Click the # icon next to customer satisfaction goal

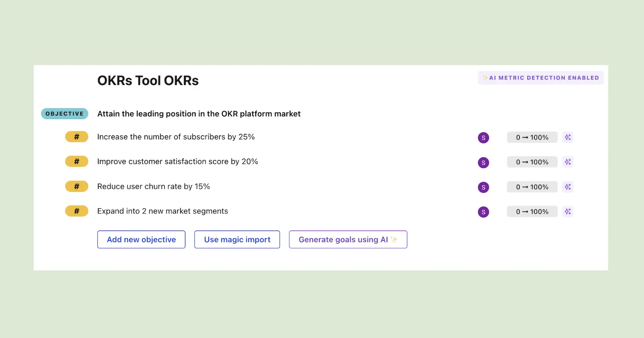77,161
